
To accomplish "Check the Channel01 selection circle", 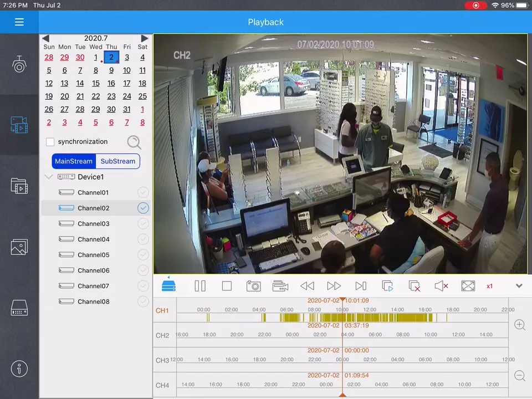I will pos(143,192).
